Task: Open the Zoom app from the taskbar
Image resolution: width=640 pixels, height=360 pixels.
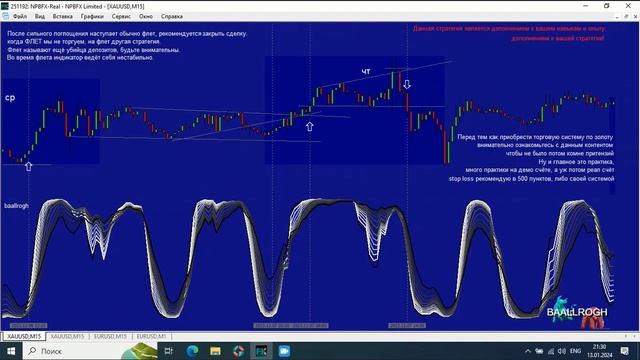Action: pyautogui.click(x=284, y=351)
